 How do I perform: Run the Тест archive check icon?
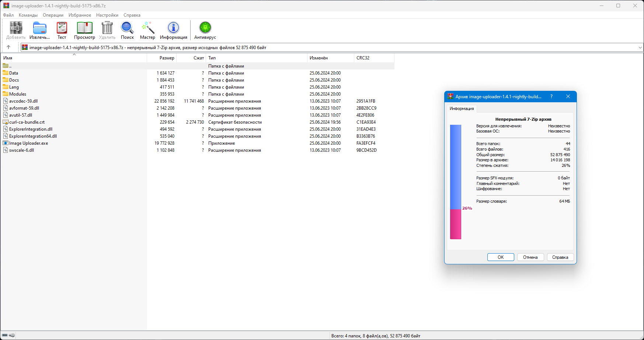point(62,28)
